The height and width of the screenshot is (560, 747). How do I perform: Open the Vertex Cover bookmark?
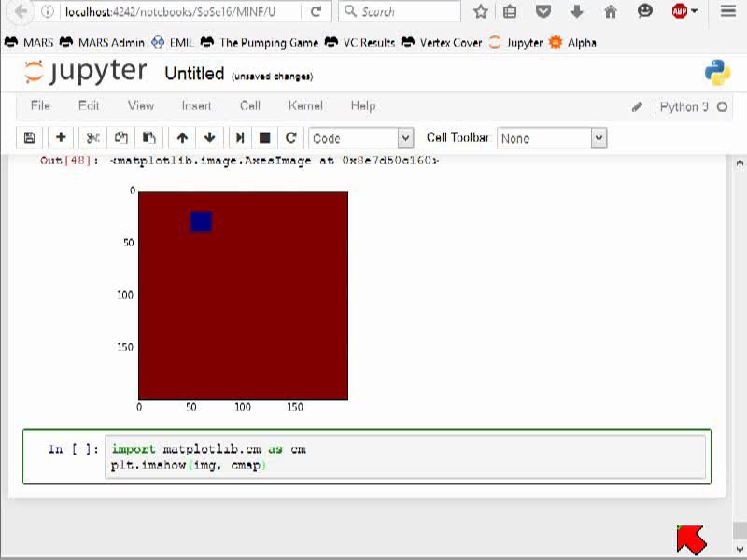coord(441,42)
